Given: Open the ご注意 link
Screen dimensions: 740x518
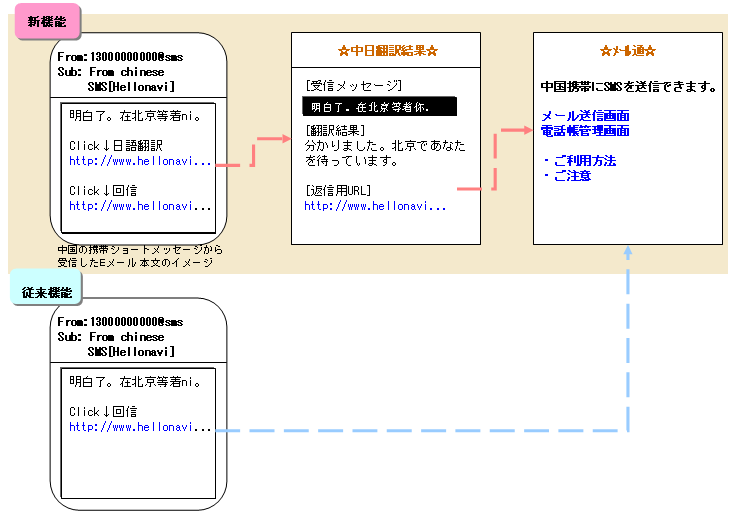Looking at the screenshot, I should coord(572,176).
